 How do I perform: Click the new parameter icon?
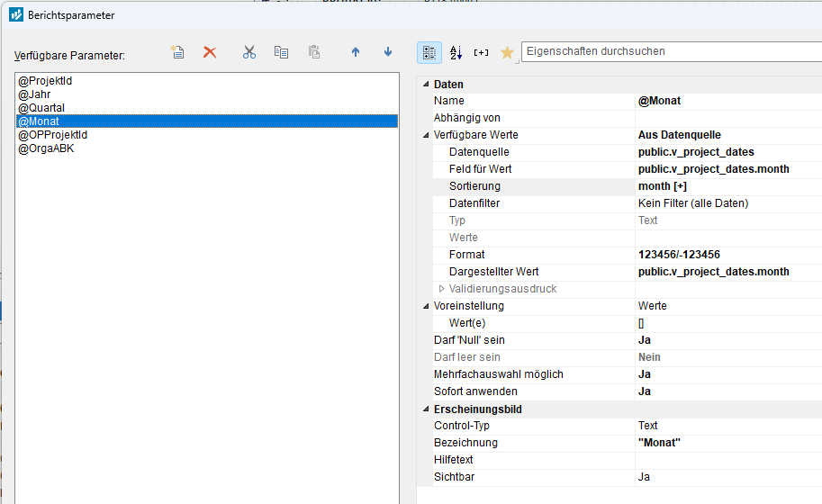(178, 52)
